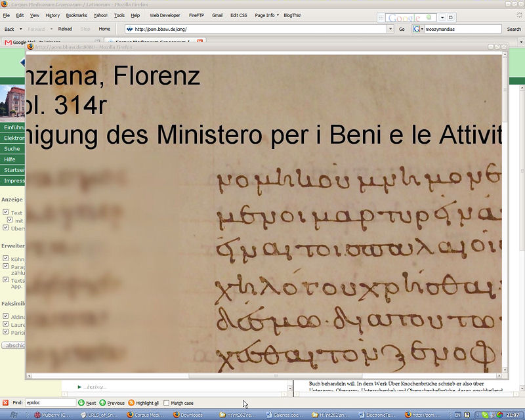The image size is (525, 420).
Task: Open the address bar URL history dropdown
Action: pyautogui.click(x=390, y=29)
